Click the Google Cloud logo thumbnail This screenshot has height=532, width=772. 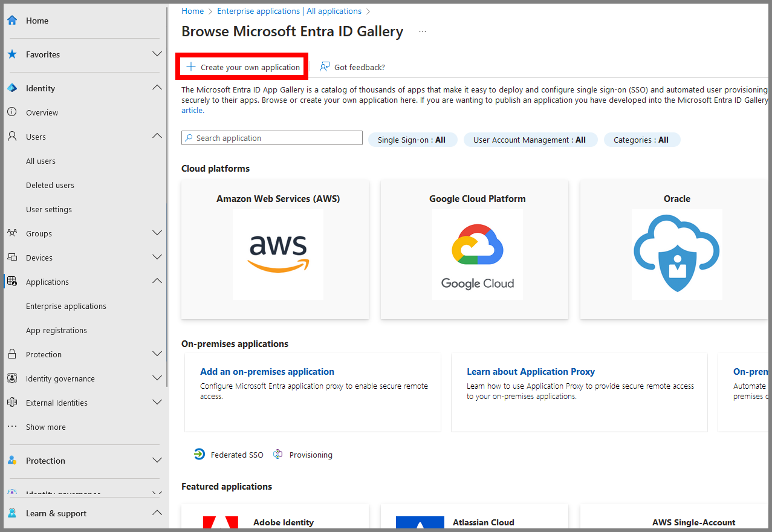click(x=478, y=255)
